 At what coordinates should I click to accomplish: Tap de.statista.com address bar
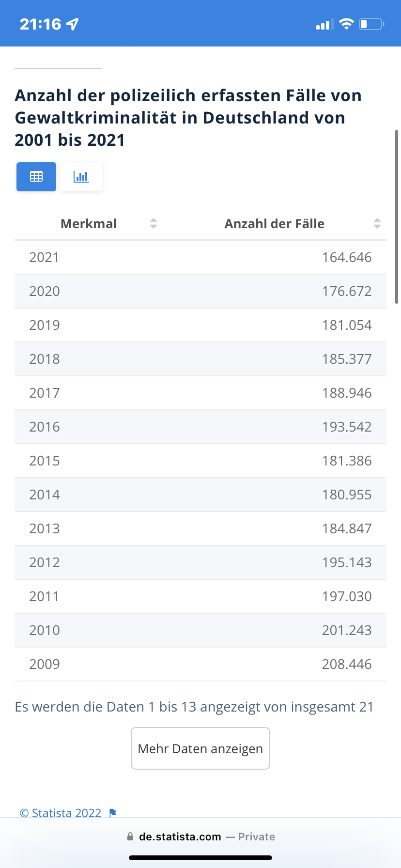pyautogui.click(x=200, y=837)
